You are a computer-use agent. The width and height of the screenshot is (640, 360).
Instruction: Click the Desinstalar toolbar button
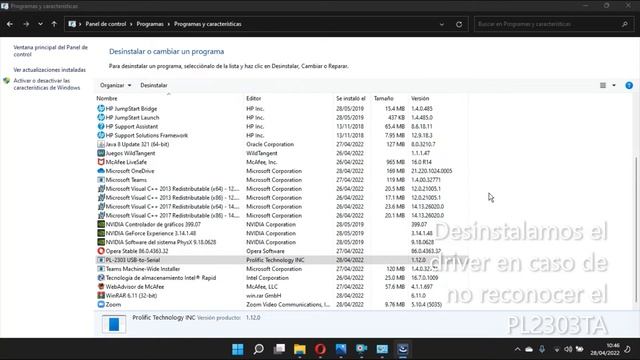pyautogui.click(x=153, y=85)
